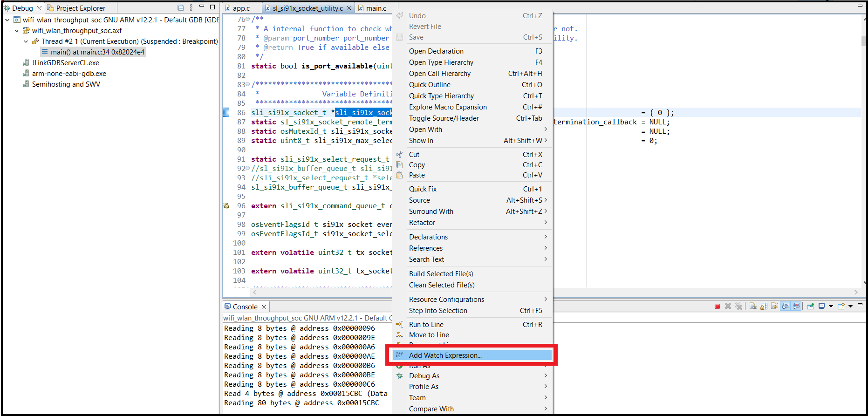Select Add Watch Expression in context menu
This screenshot has height=416, width=868.
445,355
